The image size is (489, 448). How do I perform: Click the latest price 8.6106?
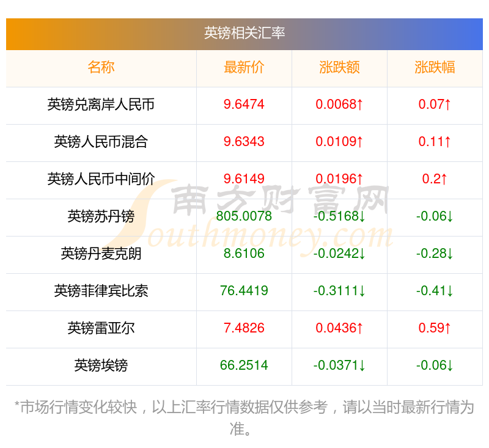[x=244, y=254]
